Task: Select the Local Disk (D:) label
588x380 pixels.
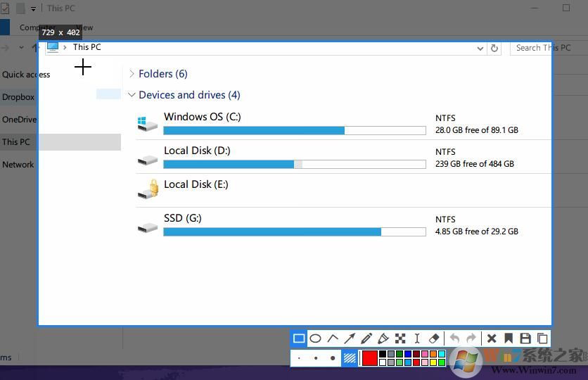Action: pyautogui.click(x=197, y=151)
